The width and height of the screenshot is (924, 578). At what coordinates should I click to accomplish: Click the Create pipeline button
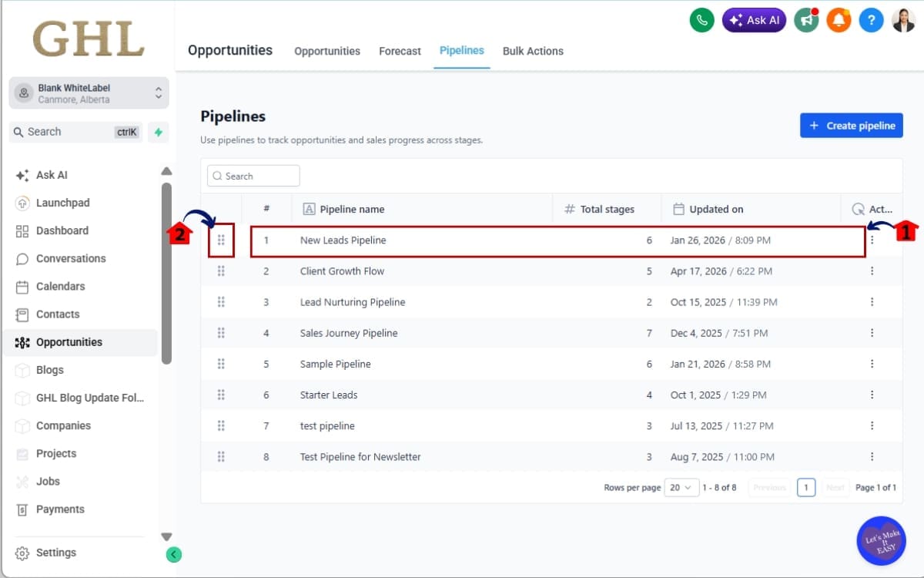pyautogui.click(x=851, y=126)
